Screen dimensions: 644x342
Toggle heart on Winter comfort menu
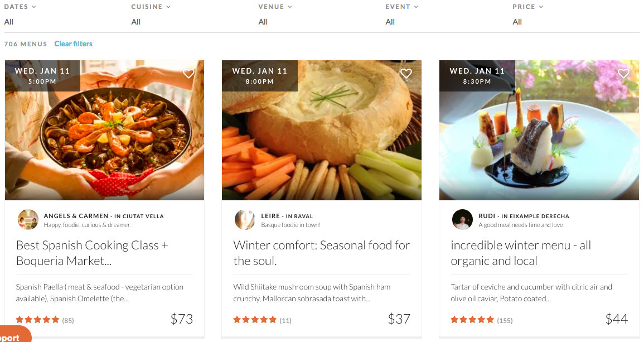click(x=406, y=74)
